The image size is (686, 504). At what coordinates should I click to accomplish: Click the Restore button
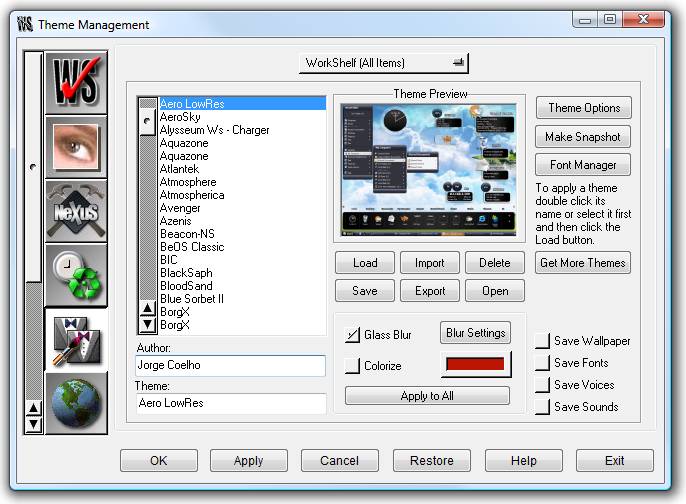[x=432, y=461]
